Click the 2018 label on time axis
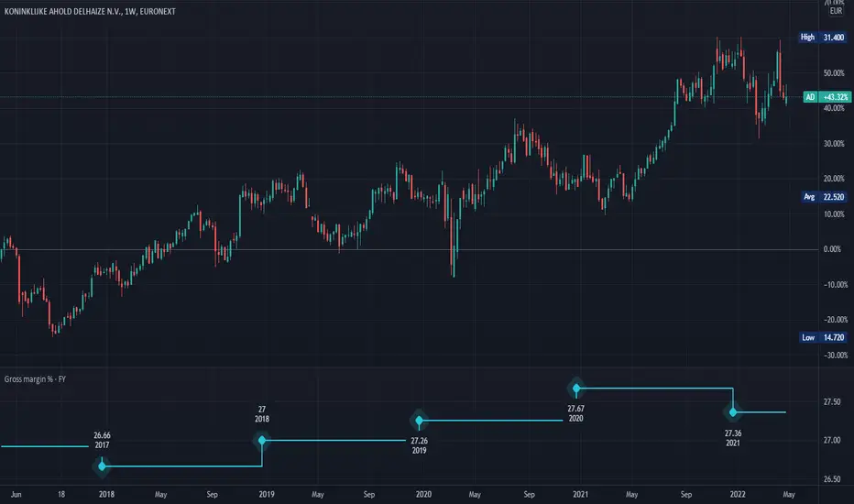854x504 pixels. (106, 495)
